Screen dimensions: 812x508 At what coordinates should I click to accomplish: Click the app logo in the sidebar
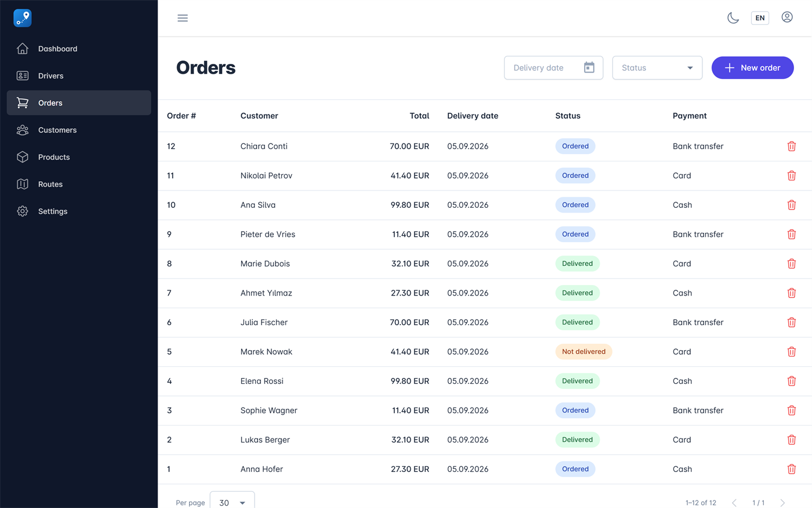(23, 18)
